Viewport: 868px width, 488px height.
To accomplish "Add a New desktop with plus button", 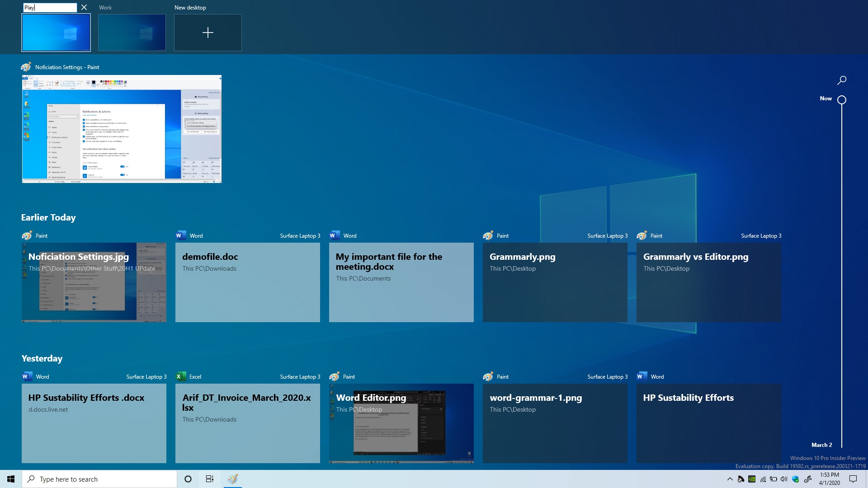I will tap(208, 33).
